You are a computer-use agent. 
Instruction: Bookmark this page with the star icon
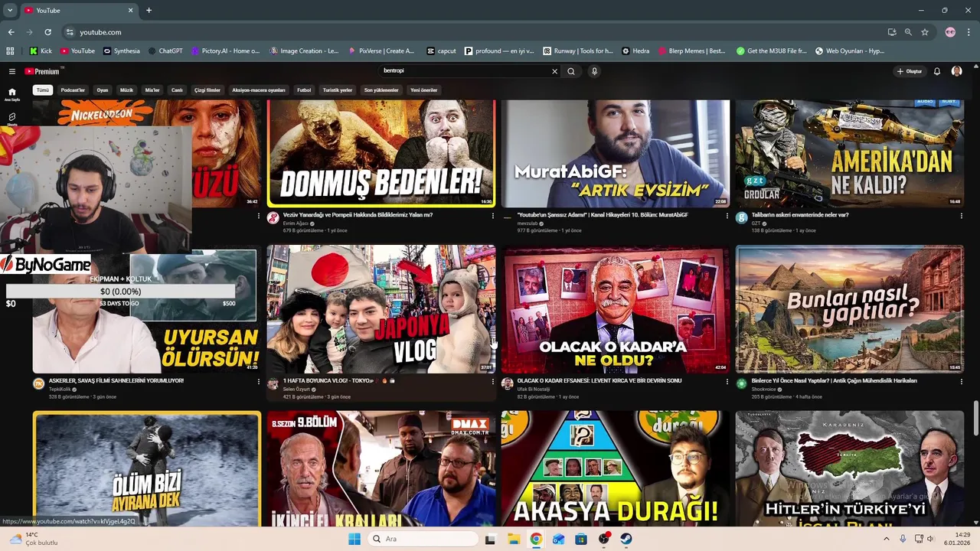(925, 32)
